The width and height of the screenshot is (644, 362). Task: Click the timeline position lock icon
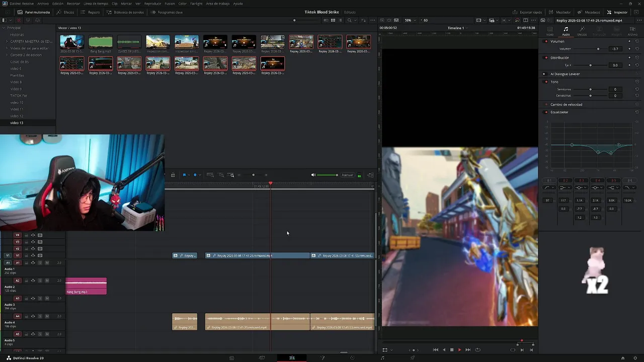[x=173, y=175]
